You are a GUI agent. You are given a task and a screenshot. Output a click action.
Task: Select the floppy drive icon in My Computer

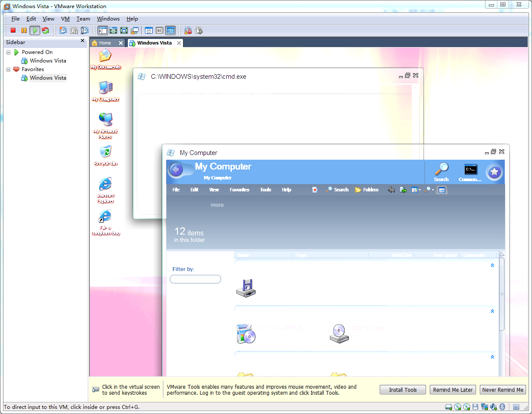pyautogui.click(x=246, y=288)
